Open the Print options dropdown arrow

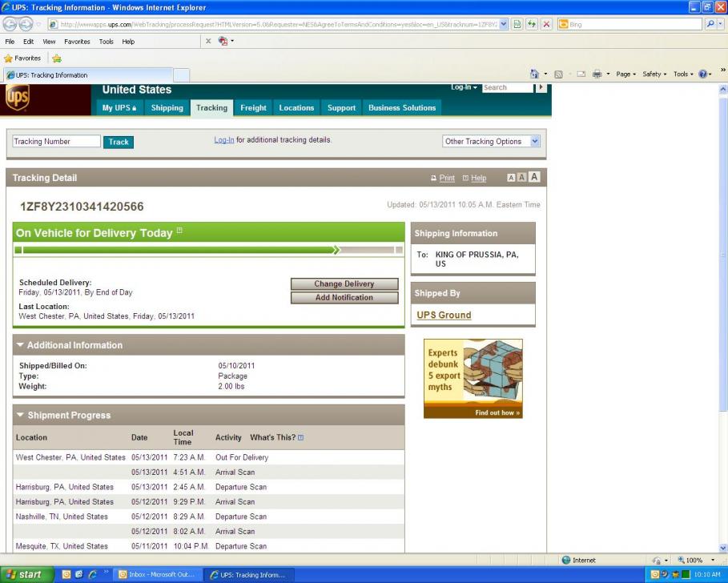608,74
